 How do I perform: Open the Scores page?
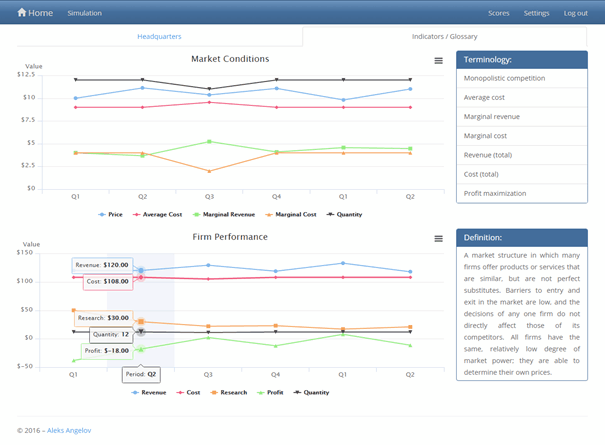(498, 13)
